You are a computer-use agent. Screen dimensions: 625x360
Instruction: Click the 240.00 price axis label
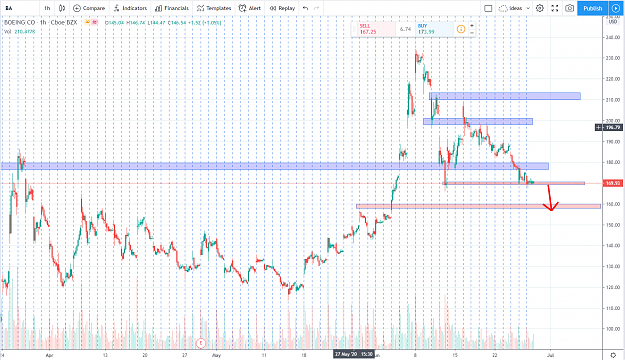613,37
